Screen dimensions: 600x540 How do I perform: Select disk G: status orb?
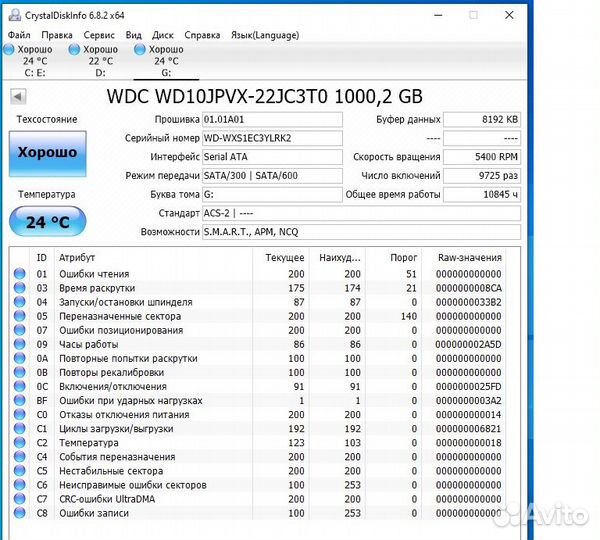(x=140, y=49)
